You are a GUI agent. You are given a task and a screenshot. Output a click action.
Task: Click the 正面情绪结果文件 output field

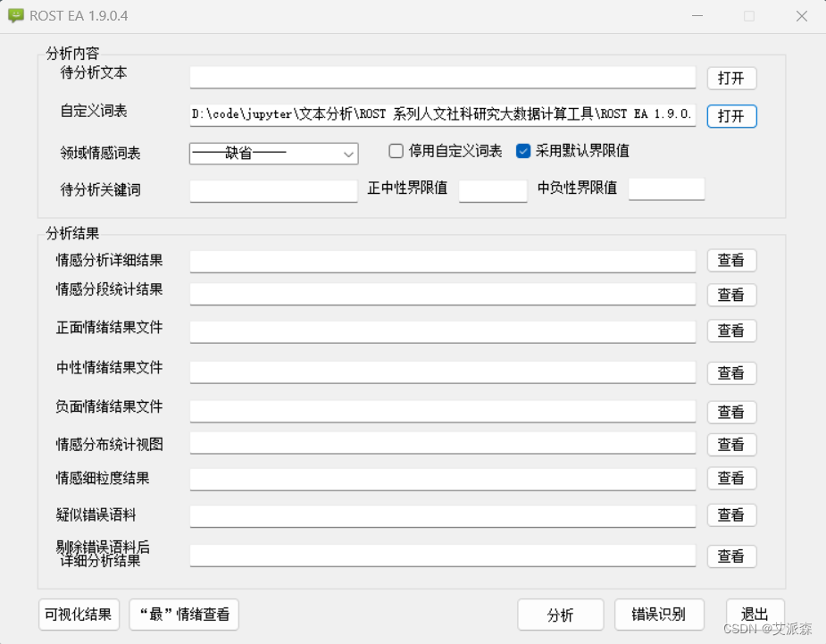(443, 332)
